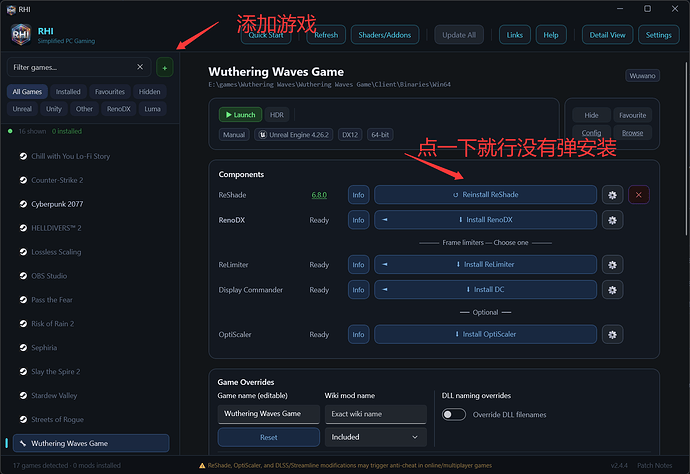Open Info for OptiScaler
Image resolution: width=690 pixels, height=474 pixels.
358,335
